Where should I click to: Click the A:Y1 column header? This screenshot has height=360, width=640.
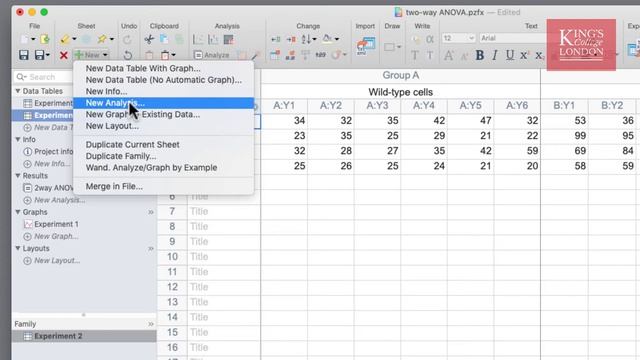284,106
